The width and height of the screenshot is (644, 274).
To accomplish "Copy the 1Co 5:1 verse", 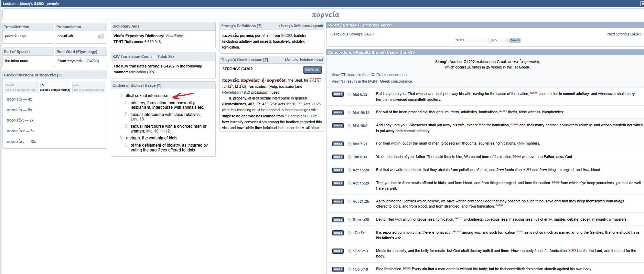I will [350, 233].
